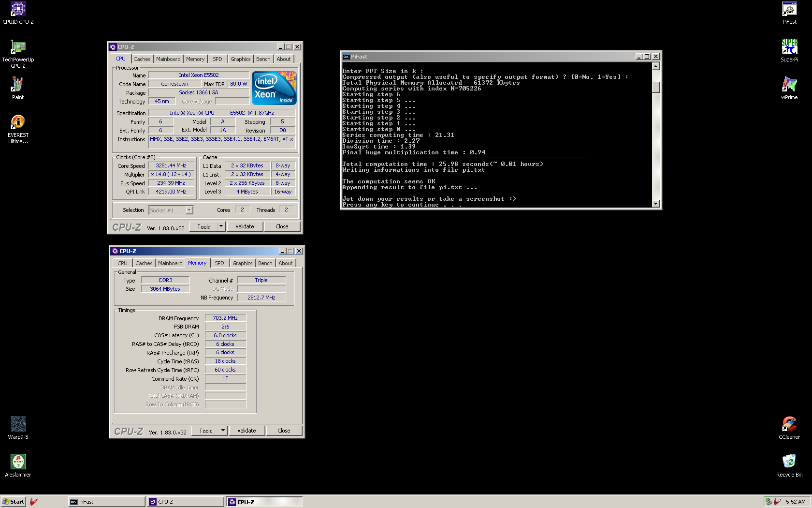The image size is (812, 508).
Task: Expand Tools dropdown arrow in bottom CPU-Z
Action: tap(223, 431)
